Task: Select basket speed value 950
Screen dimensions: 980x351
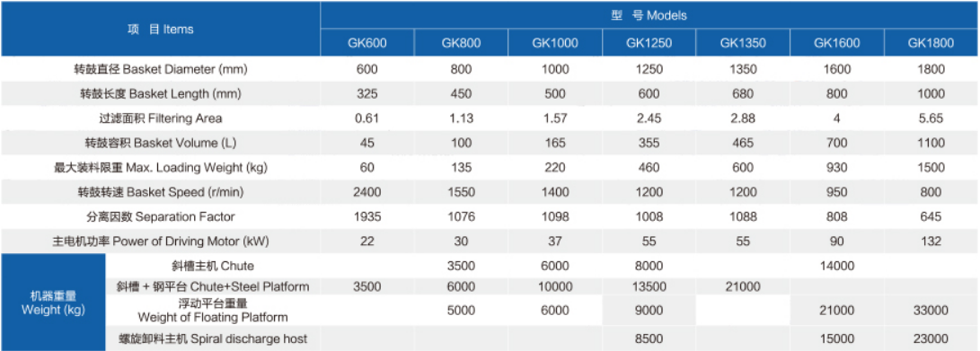Action: point(837,192)
